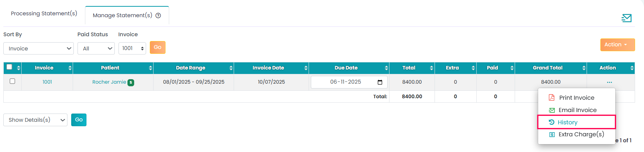Click the invoice number 1001 link
644x152 pixels.
click(x=47, y=82)
